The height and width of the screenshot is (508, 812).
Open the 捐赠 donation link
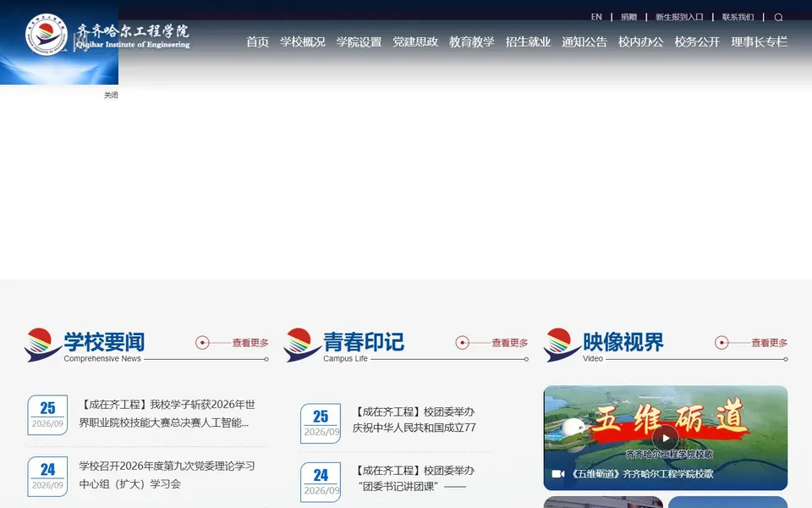click(628, 17)
